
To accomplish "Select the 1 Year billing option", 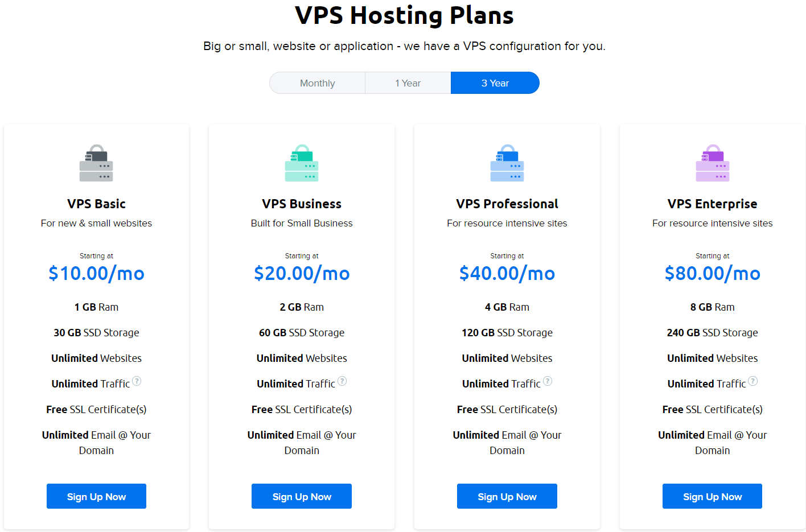I will [408, 83].
